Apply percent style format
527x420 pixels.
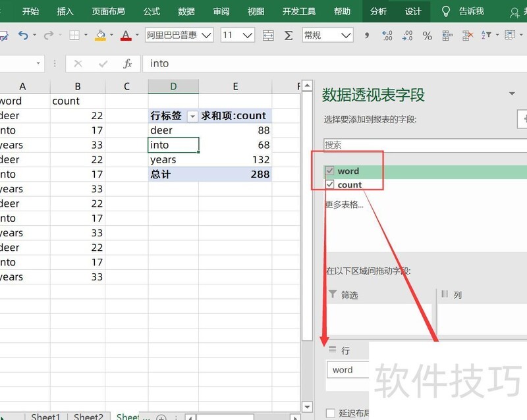tap(428, 36)
